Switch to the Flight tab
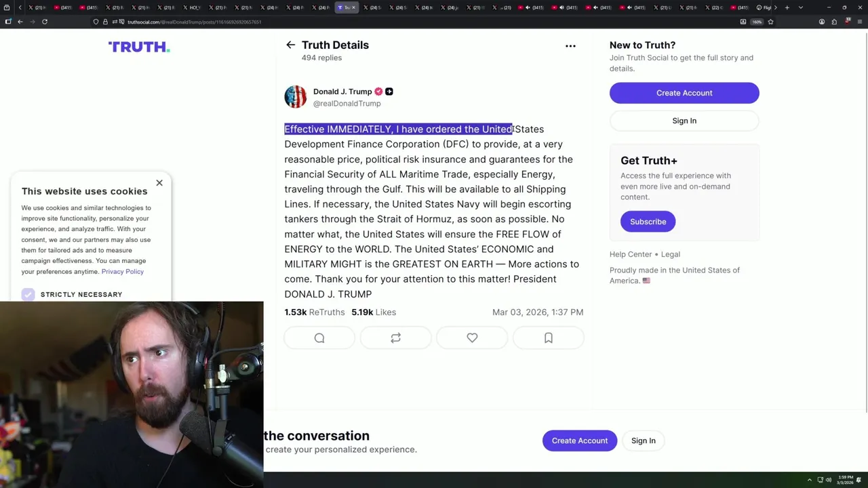 tap(764, 7)
